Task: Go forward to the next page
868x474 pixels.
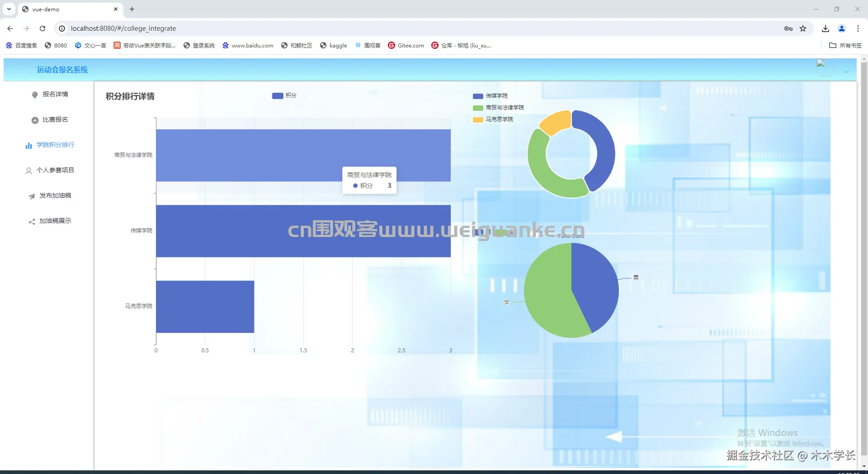Action: pyautogui.click(x=26, y=28)
